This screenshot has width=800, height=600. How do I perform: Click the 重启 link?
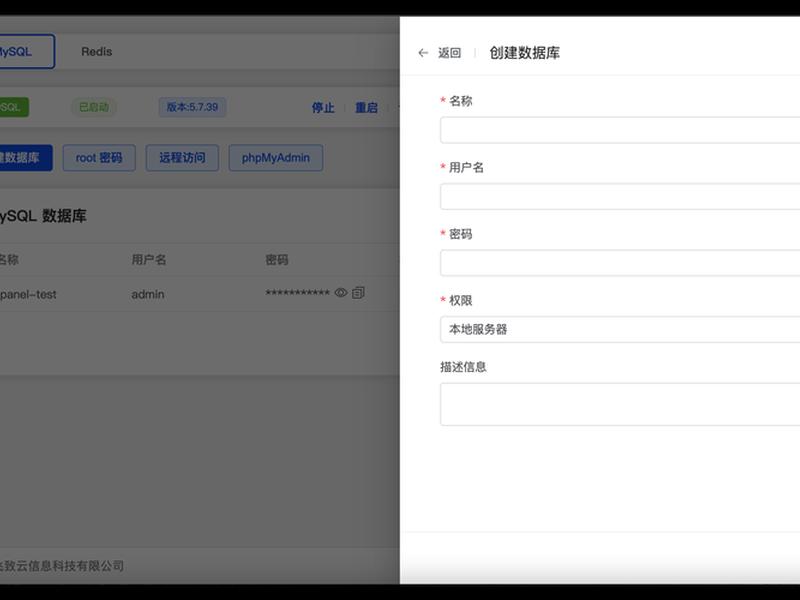(366, 108)
